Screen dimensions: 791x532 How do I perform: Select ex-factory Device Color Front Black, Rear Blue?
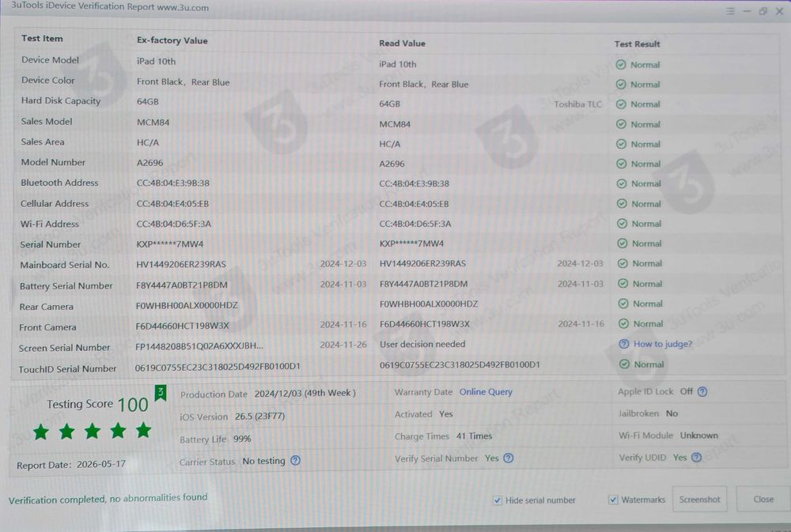(184, 81)
